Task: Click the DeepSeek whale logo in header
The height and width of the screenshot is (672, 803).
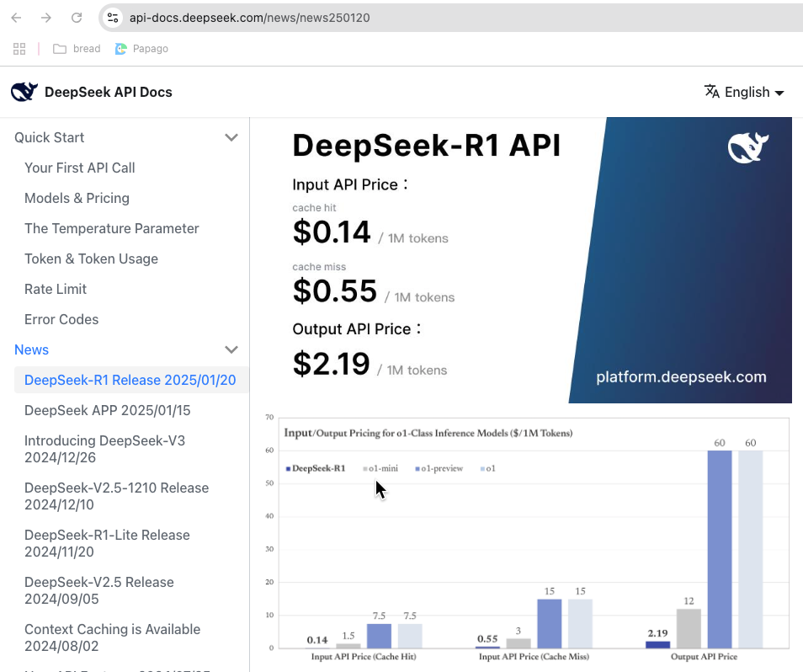Action: pyautogui.click(x=24, y=92)
